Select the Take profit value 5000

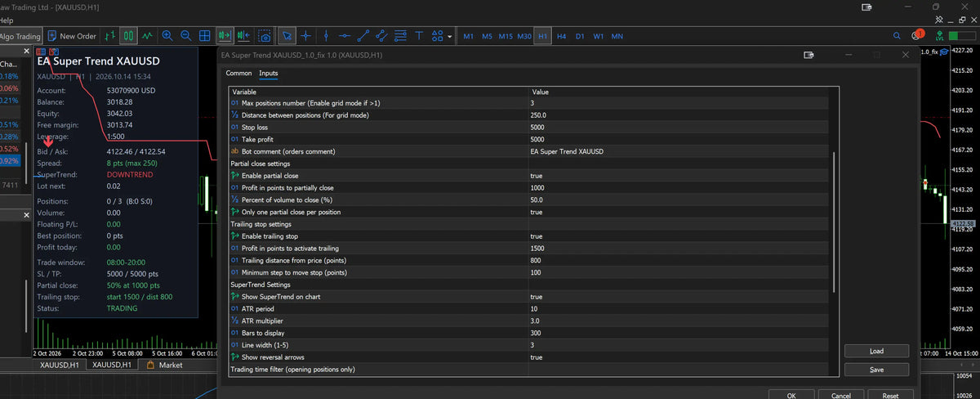coord(678,140)
